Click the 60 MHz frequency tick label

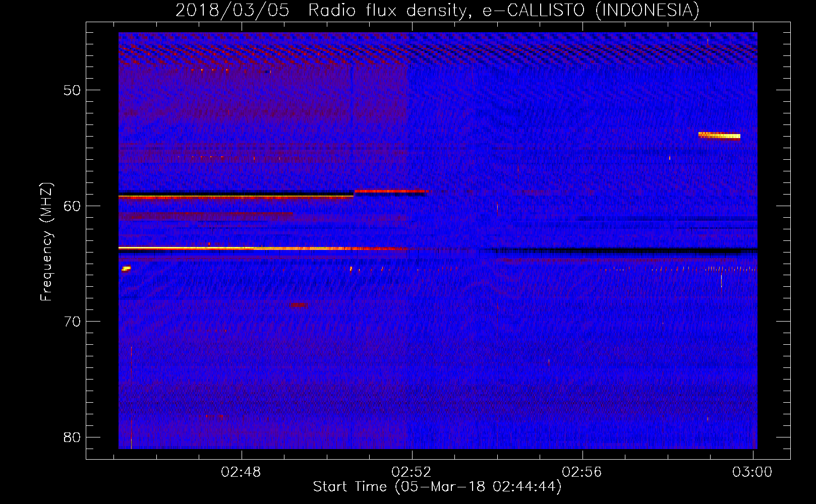(72, 206)
